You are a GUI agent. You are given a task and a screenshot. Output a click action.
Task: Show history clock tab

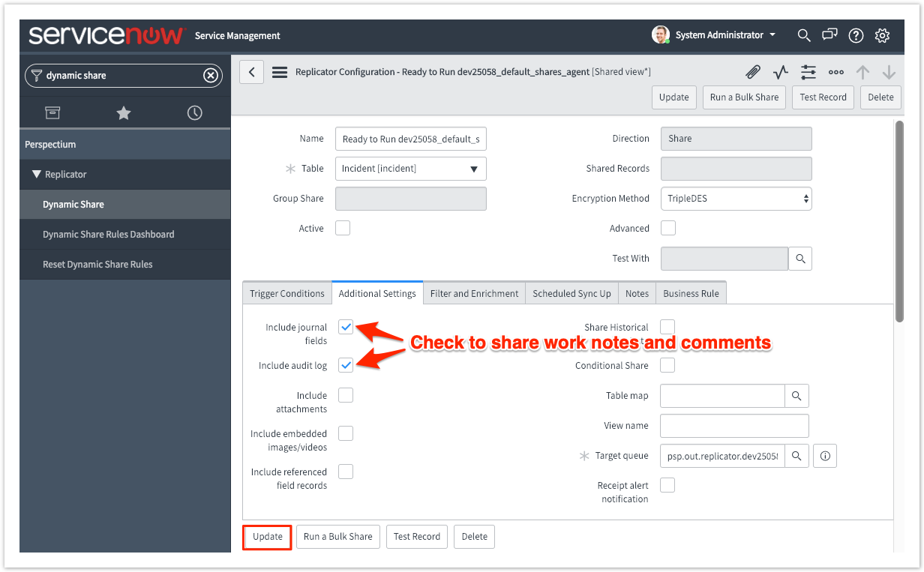194,112
